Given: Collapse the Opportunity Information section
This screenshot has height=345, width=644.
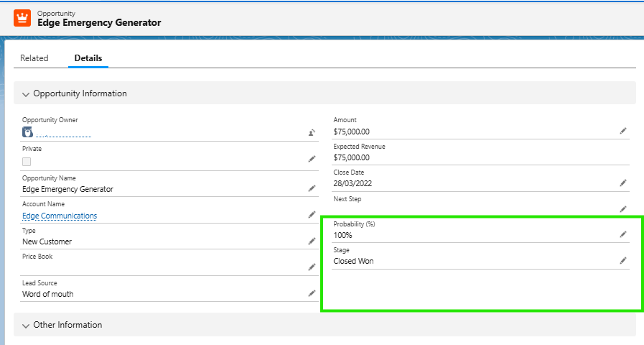Looking at the screenshot, I should coord(27,93).
